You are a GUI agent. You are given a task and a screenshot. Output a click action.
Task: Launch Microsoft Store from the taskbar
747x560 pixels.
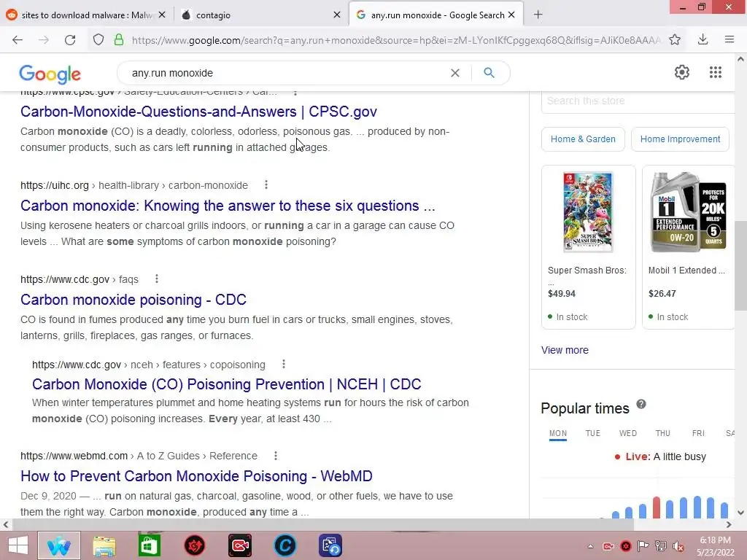point(149,545)
